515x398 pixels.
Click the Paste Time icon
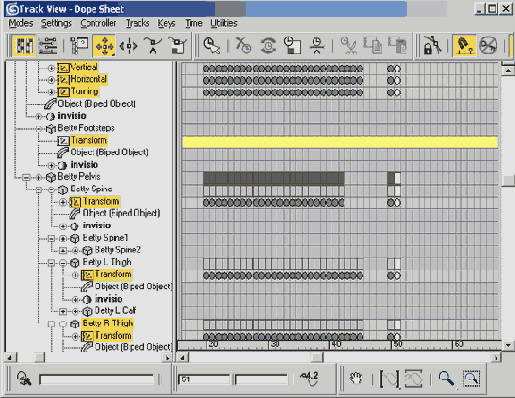pos(397,45)
